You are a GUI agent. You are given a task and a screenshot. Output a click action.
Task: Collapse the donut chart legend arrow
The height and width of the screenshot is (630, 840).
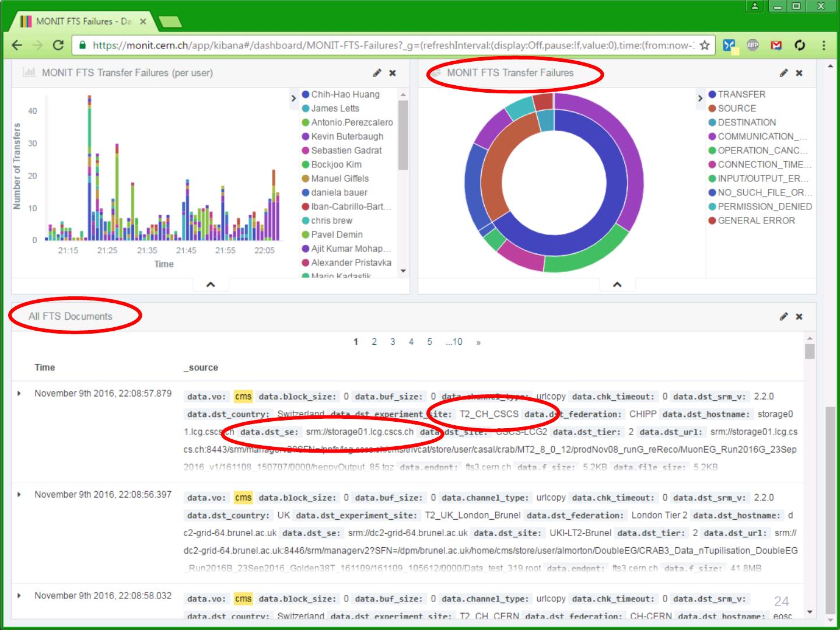pyautogui.click(x=701, y=98)
